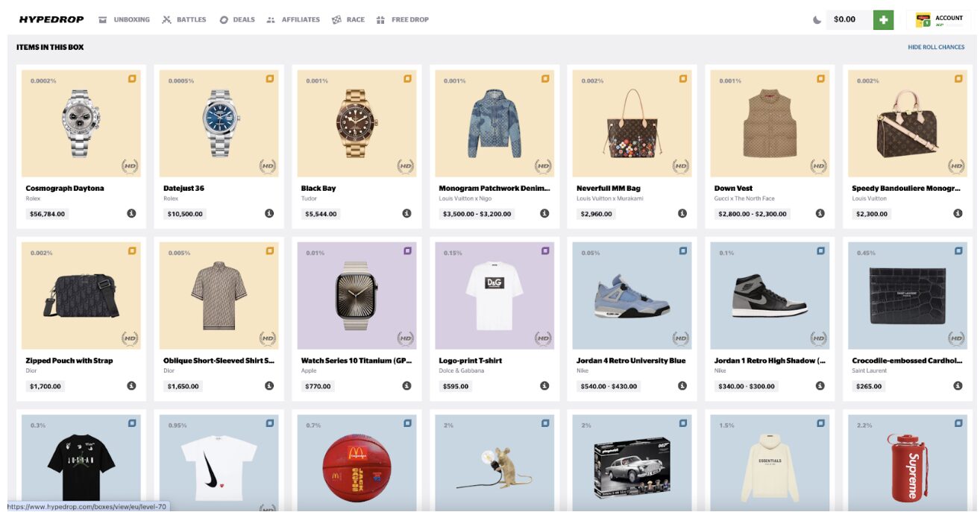Viewport: 980px width, 512px height.
Task: Click the mouse lamp image
Action: tap(494, 470)
